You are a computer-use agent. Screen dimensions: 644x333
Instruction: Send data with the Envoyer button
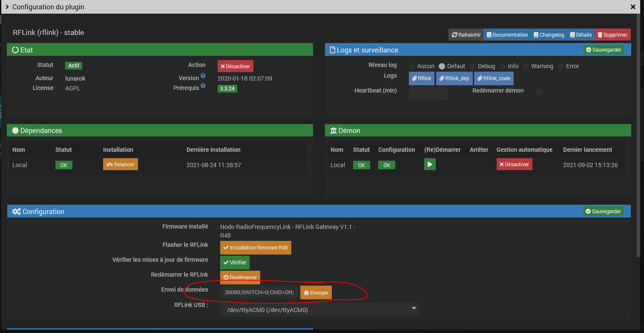click(316, 293)
